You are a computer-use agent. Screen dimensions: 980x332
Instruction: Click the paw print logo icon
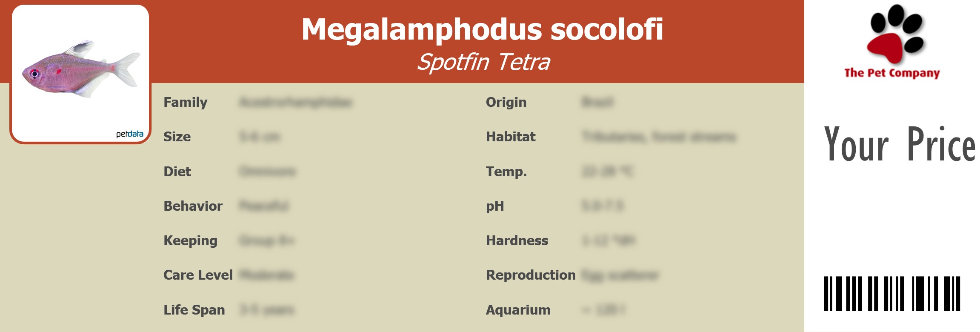(896, 34)
